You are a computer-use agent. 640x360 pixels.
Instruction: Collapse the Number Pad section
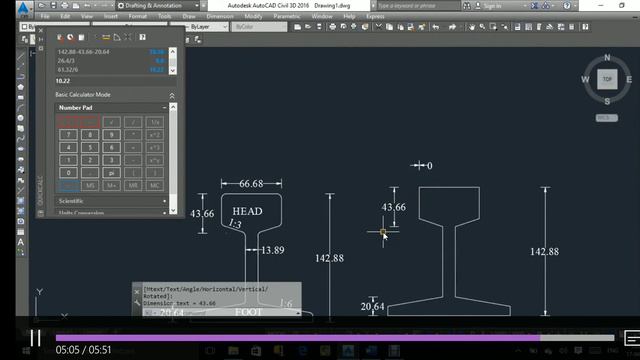(x=164, y=108)
